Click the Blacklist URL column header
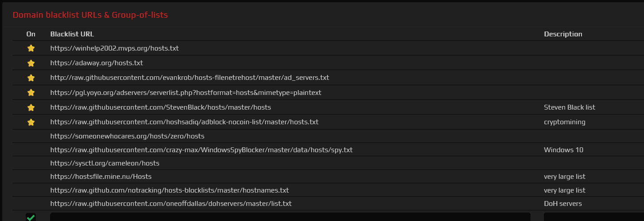The height and width of the screenshot is (221, 644). 72,34
